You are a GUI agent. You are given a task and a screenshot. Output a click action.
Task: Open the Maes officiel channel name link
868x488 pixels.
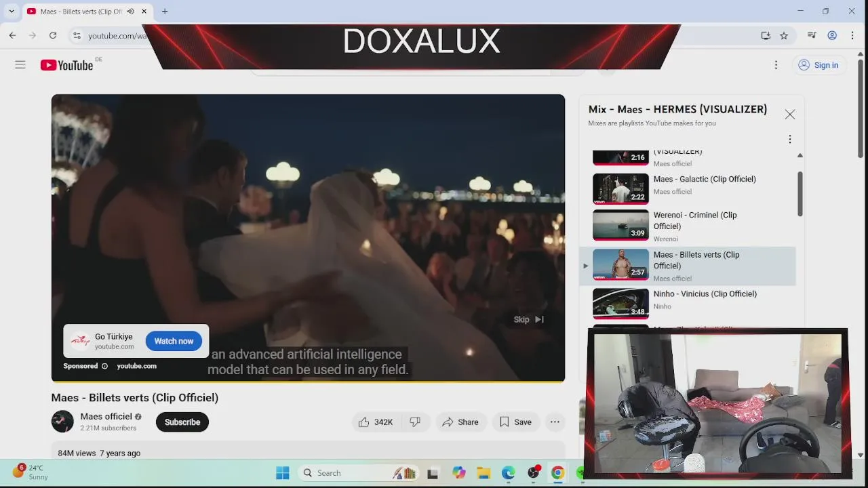pos(106,416)
